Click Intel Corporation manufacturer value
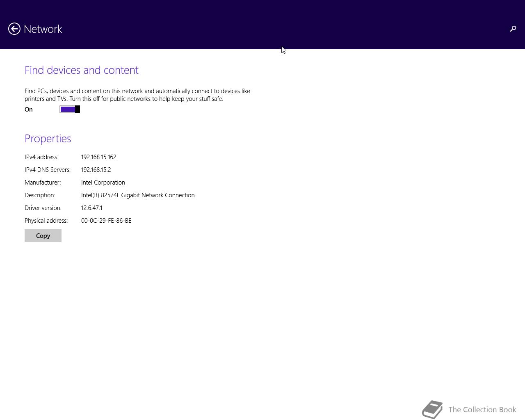This screenshot has width=525, height=420. pos(103,183)
